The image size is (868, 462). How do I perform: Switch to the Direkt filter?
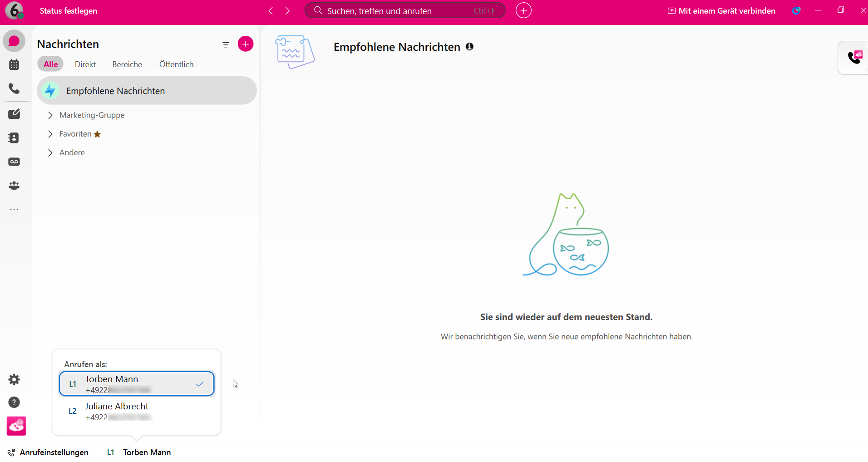tap(85, 64)
